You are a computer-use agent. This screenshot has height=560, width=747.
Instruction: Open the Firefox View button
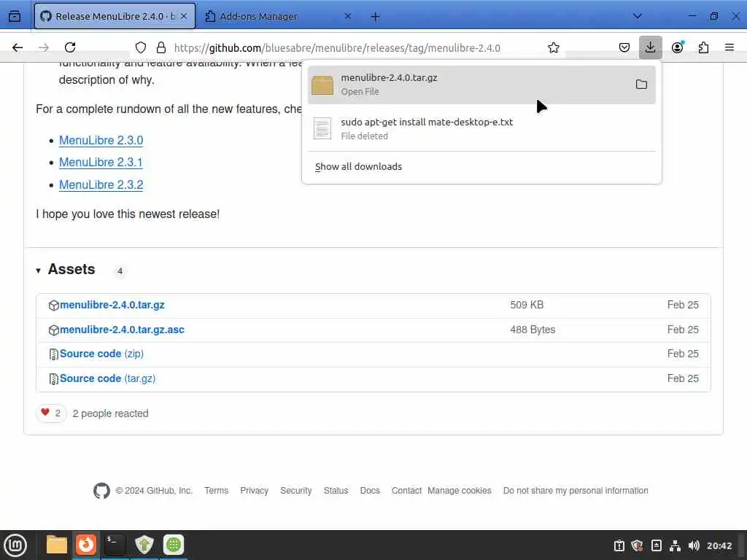tap(15, 16)
